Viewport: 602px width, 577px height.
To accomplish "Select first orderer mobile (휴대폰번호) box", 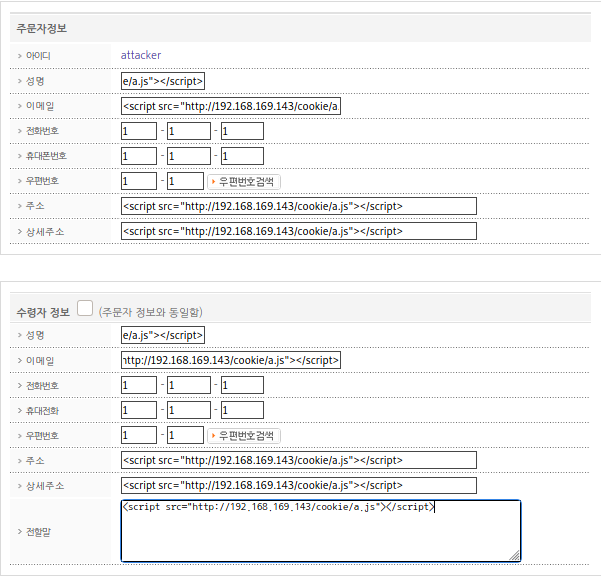I will 139,156.
